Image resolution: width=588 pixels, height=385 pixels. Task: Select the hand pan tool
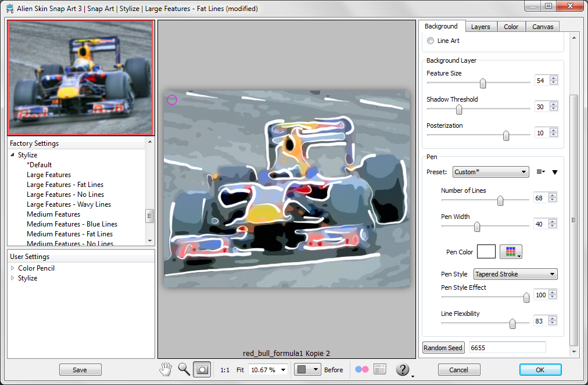(166, 369)
